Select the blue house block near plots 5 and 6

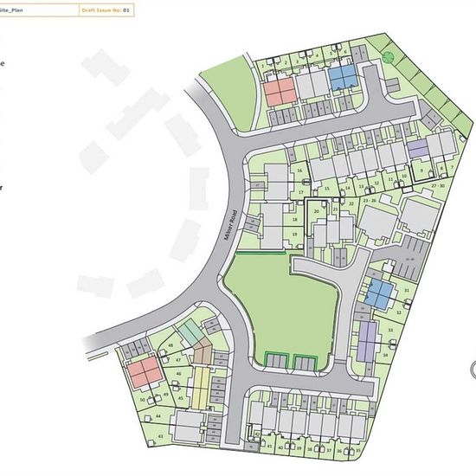coord(343,77)
